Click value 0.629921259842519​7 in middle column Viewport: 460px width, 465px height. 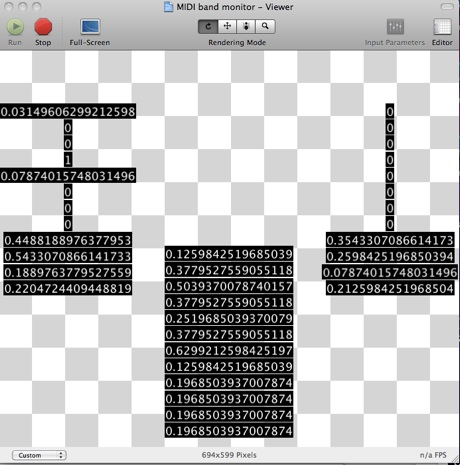coord(229,351)
